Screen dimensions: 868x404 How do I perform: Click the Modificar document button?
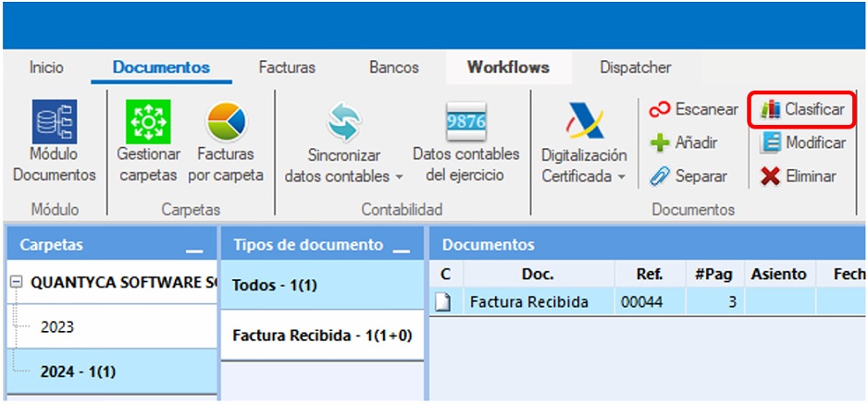pos(803,143)
